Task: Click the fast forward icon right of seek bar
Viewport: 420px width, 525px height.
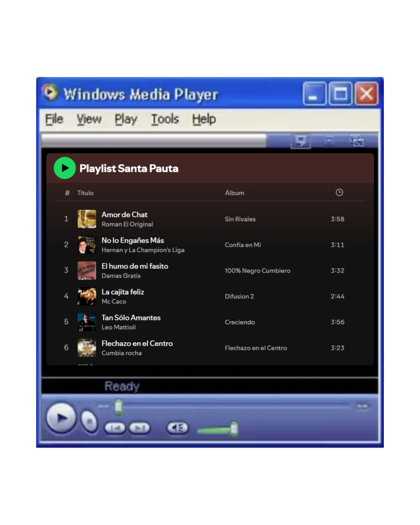Action: pos(362,406)
